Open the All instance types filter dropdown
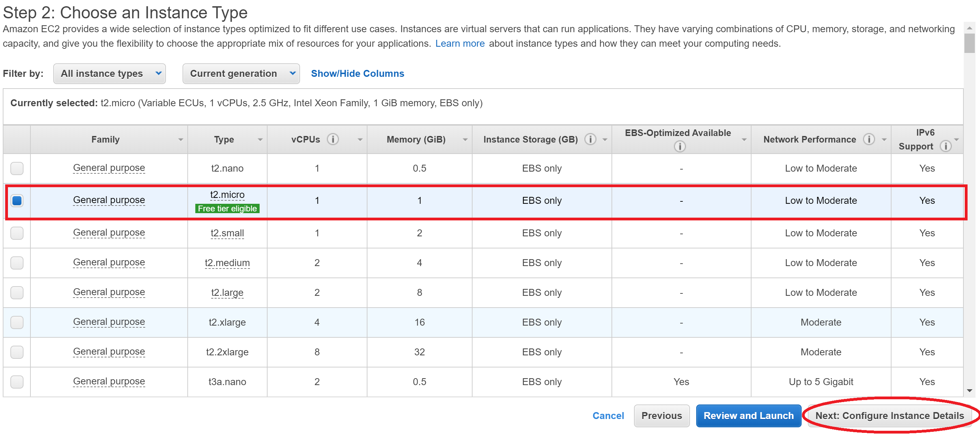The width and height of the screenshot is (980, 437). tap(110, 73)
